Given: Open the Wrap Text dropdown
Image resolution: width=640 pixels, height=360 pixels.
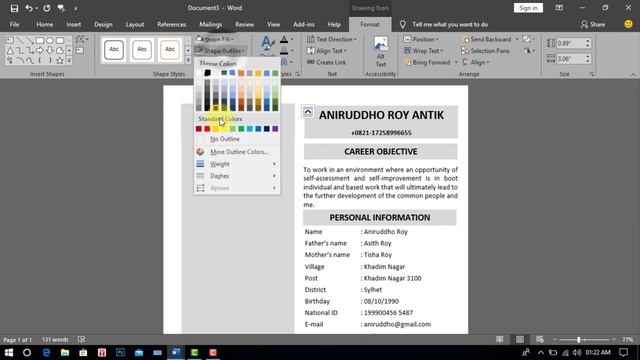Looking at the screenshot, I should pyautogui.click(x=423, y=51).
